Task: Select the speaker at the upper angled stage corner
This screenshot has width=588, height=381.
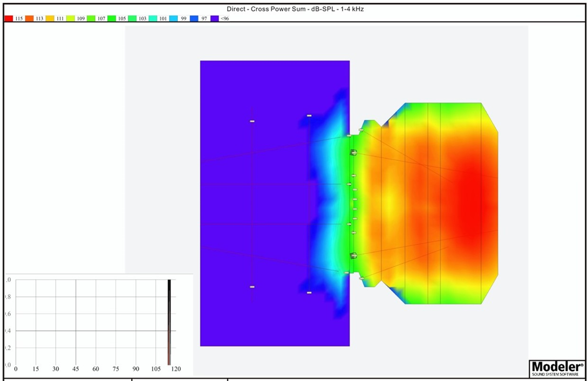Action: click(x=361, y=130)
